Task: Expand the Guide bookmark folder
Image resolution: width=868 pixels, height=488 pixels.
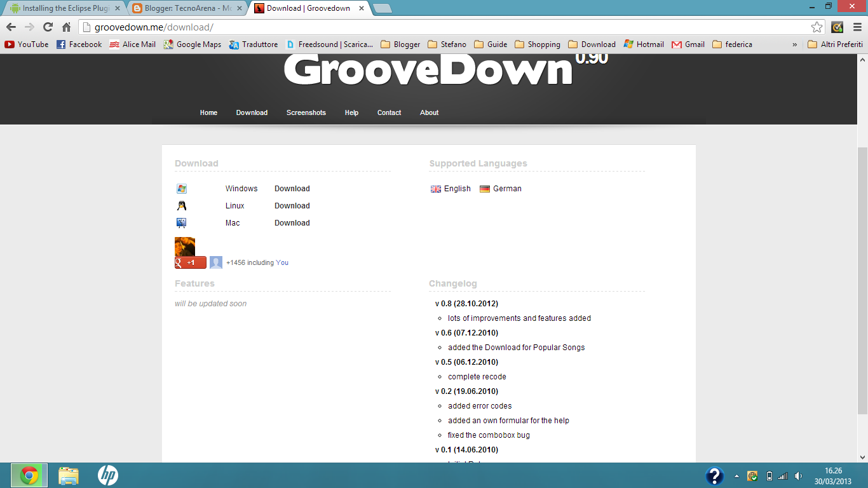Action: point(491,44)
